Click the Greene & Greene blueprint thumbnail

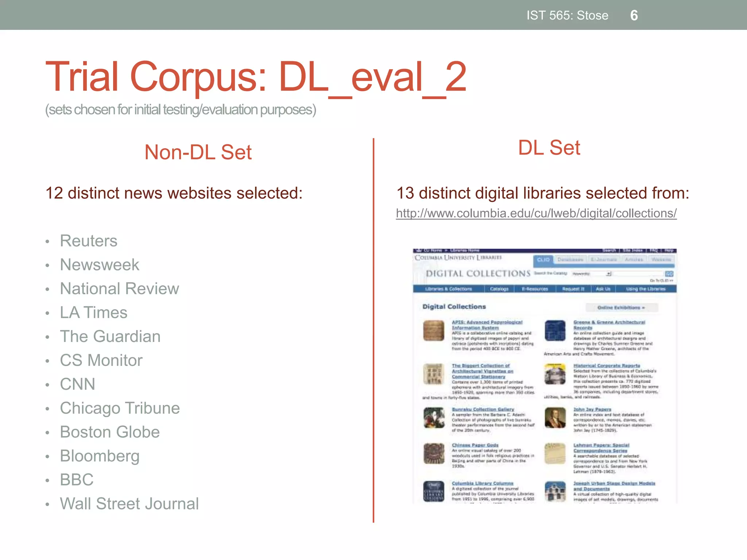pyautogui.click(x=555, y=330)
